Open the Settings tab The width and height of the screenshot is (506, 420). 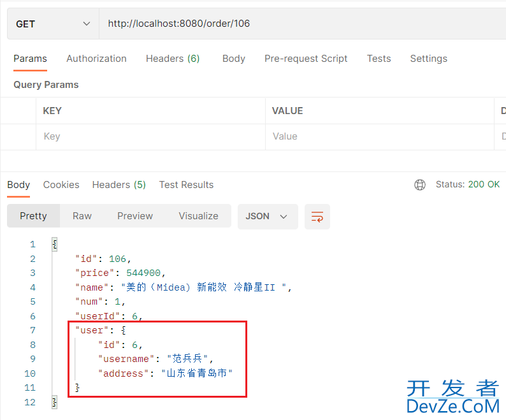(428, 59)
